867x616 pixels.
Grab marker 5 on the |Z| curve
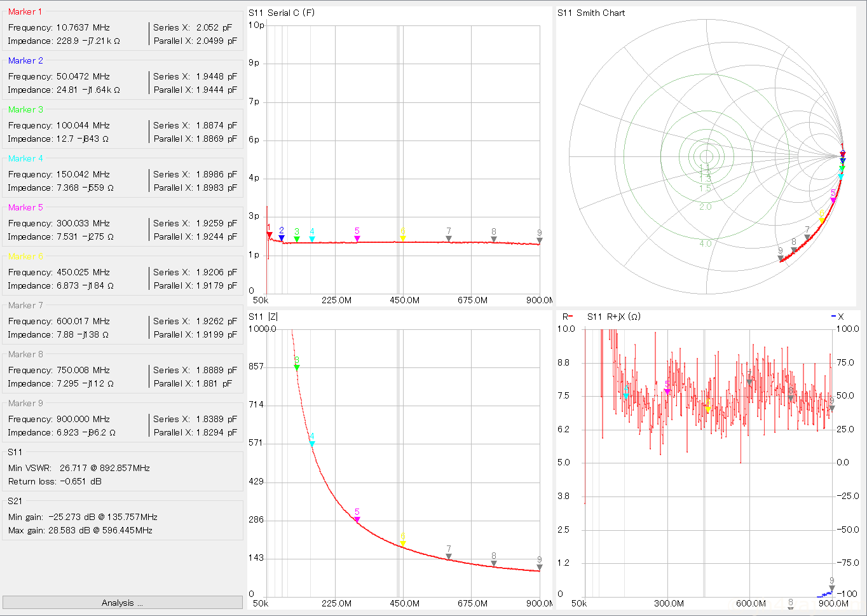pos(357,520)
